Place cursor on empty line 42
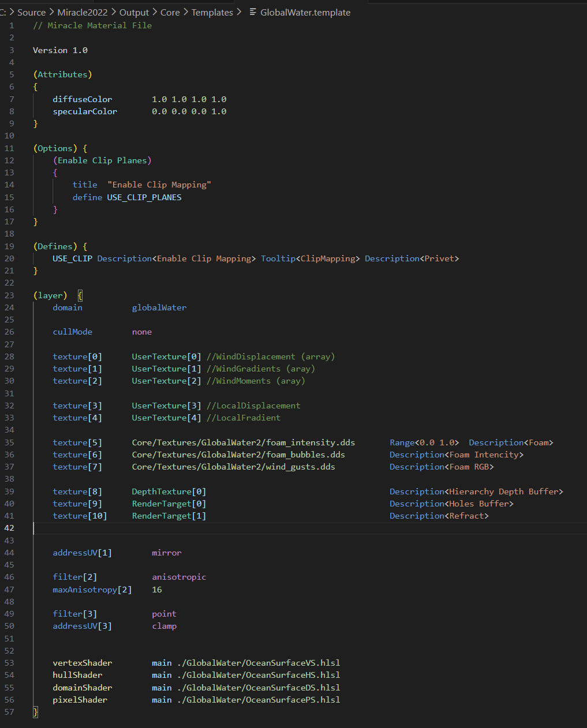This screenshot has width=587, height=728. [115, 527]
